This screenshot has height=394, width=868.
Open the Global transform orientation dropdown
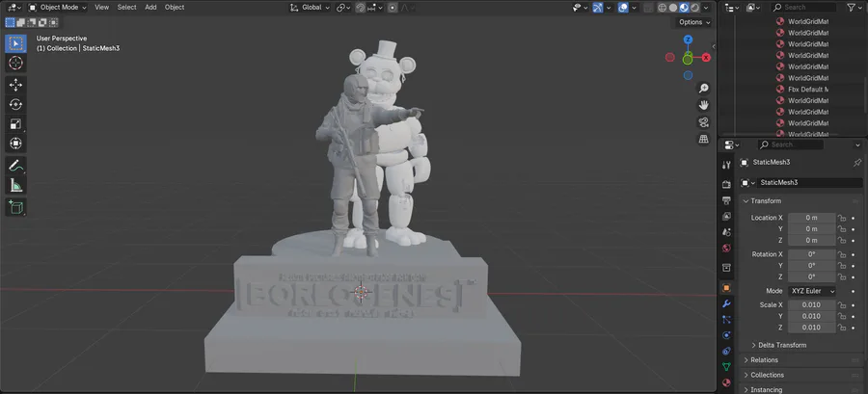click(x=310, y=8)
